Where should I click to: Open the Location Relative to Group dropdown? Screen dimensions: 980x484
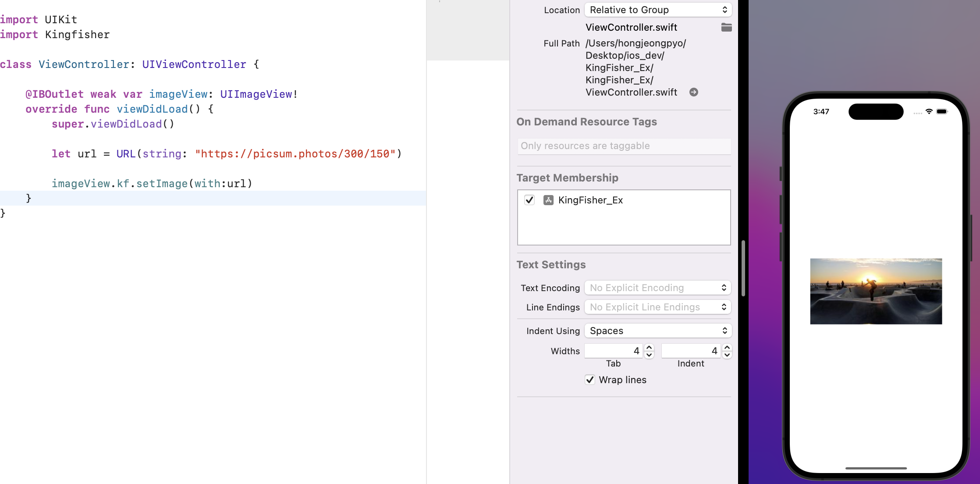658,10
